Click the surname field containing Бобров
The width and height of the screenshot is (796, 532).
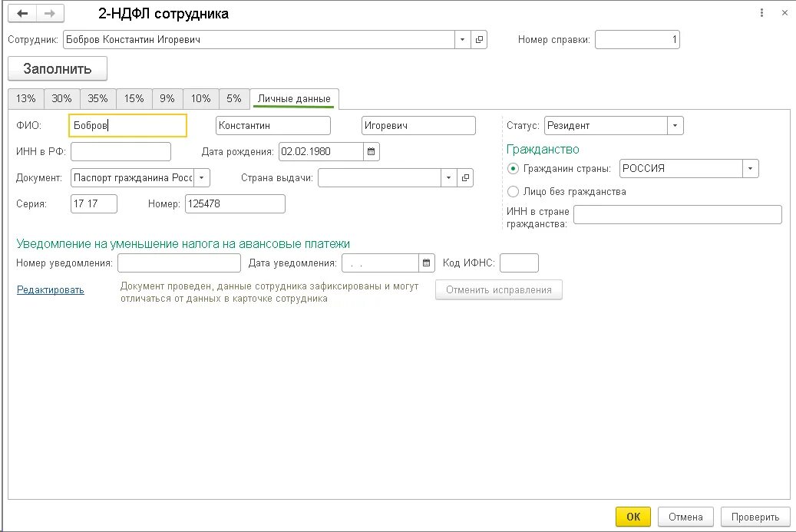[x=127, y=125]
